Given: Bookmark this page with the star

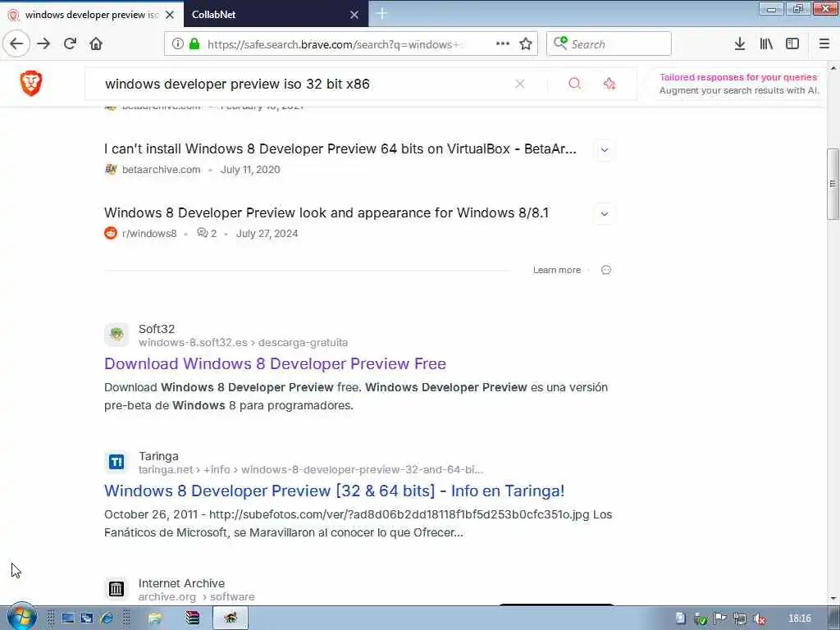Looking at the screenshot, I should 526,43.
